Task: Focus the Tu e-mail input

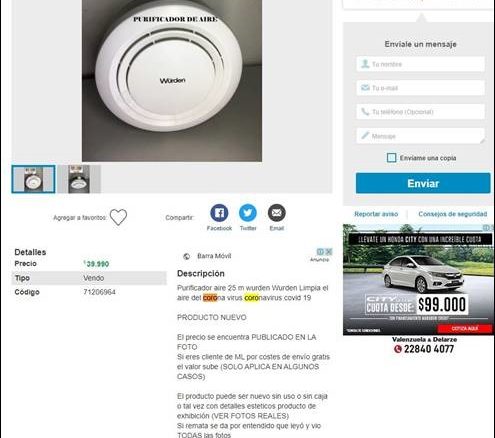Action: click(x=420, y=88)
